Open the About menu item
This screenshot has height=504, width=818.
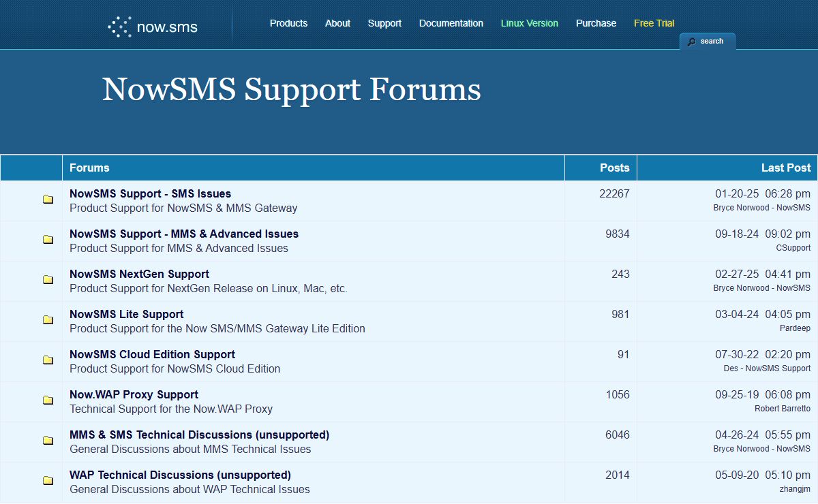click(x=337, y=23)
